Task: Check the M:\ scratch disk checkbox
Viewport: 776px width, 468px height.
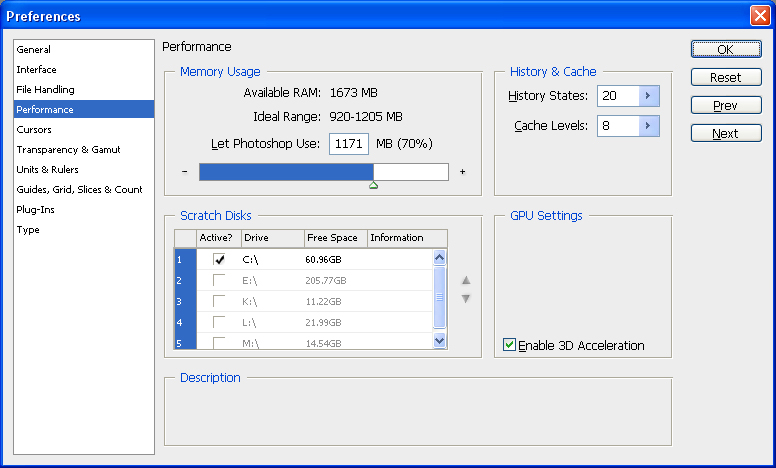Action: tap(219, 342)
